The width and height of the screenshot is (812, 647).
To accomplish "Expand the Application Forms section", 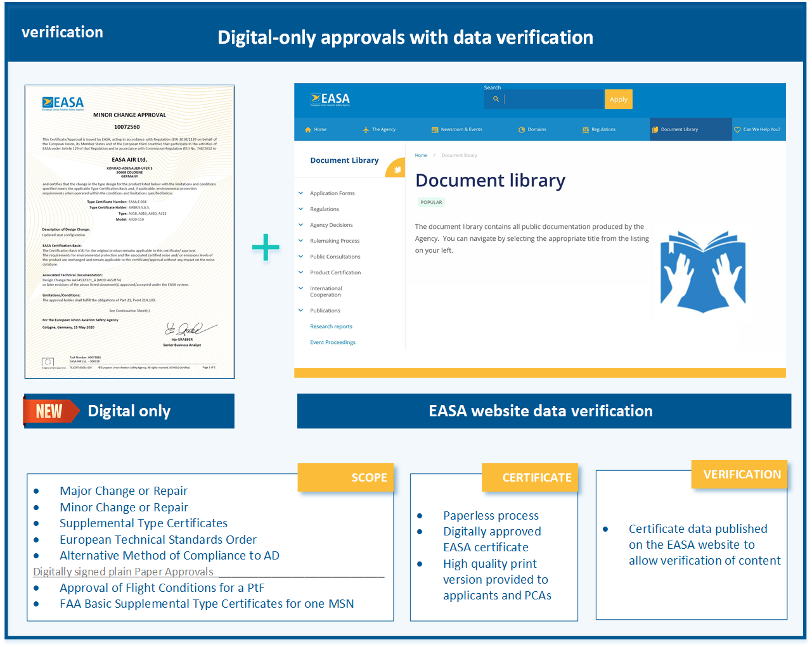I will tap(301, 193).
